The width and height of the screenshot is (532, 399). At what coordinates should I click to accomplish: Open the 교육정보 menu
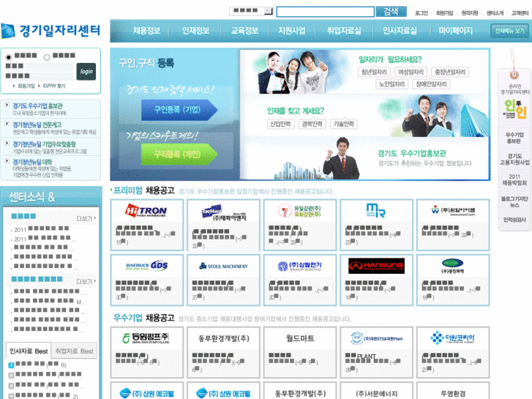[x=244, y=31]
